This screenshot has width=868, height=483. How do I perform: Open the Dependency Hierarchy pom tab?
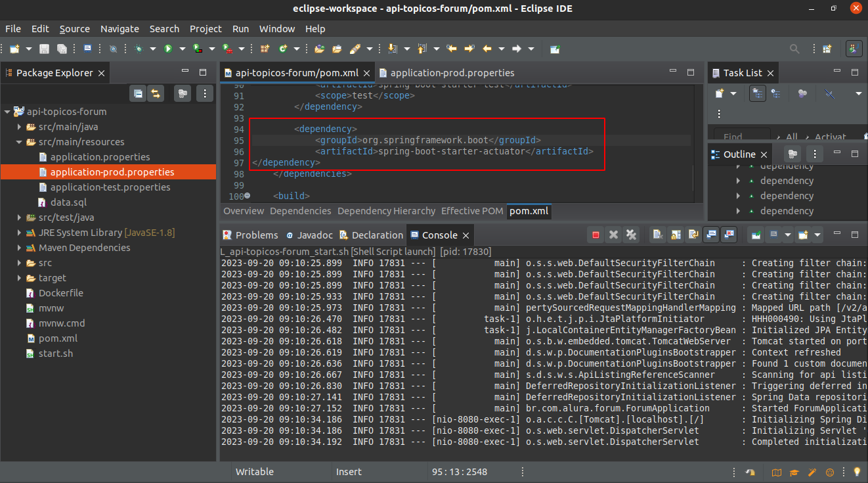click(x=386, y=211)
